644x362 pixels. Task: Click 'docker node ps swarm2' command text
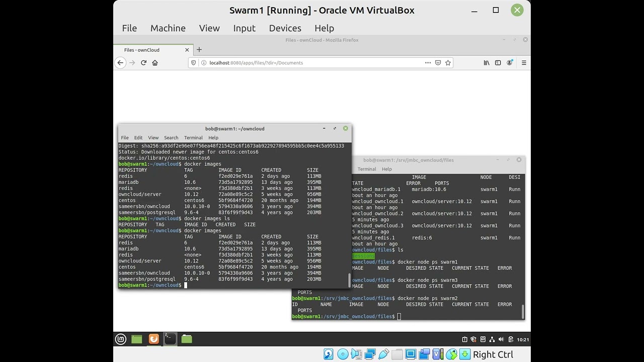pyautogui.click(x=428, y=298)
